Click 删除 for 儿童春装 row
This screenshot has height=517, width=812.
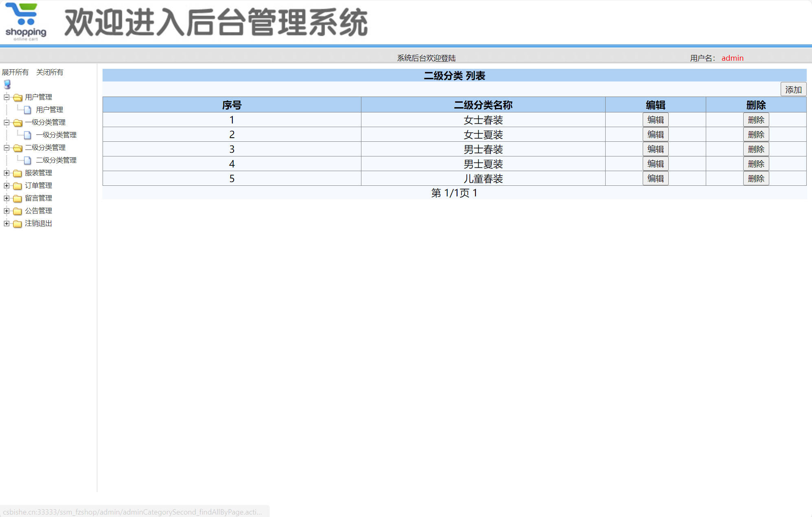[x=756, y=178]
